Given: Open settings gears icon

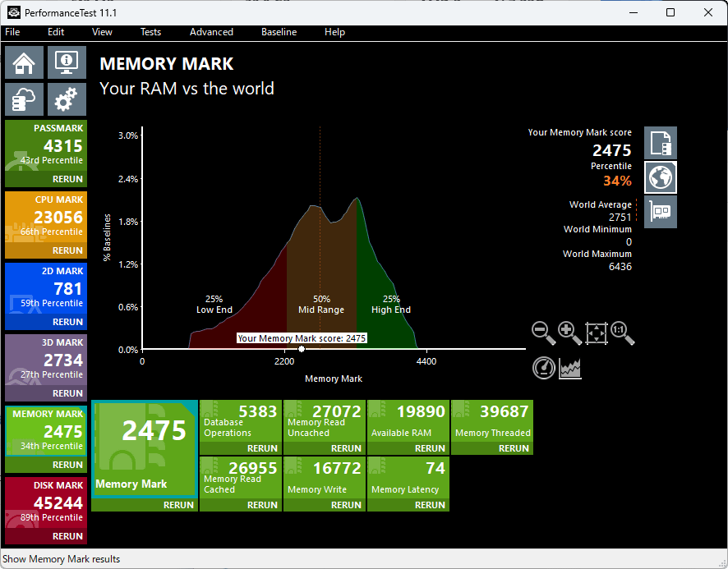Looking at the screenshot, I should pos(67,99).
